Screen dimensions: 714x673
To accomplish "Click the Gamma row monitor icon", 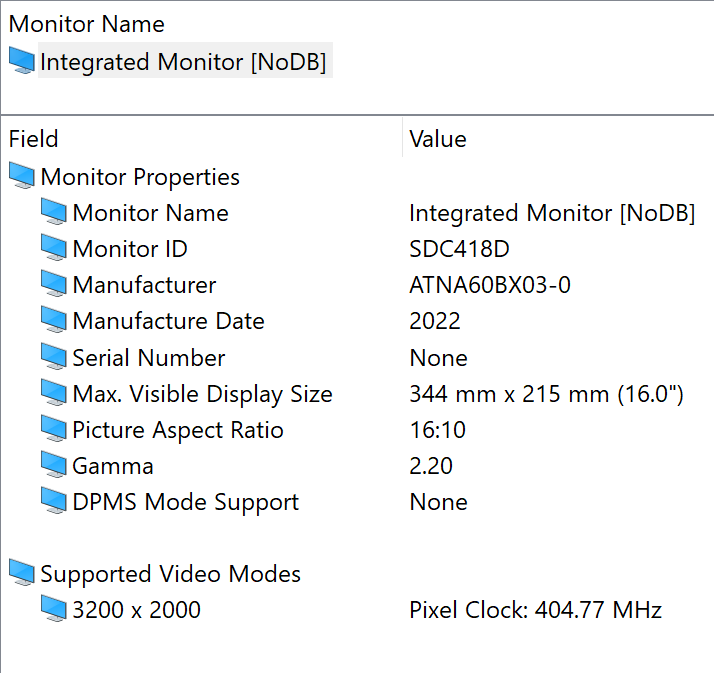I will point(53,466).
